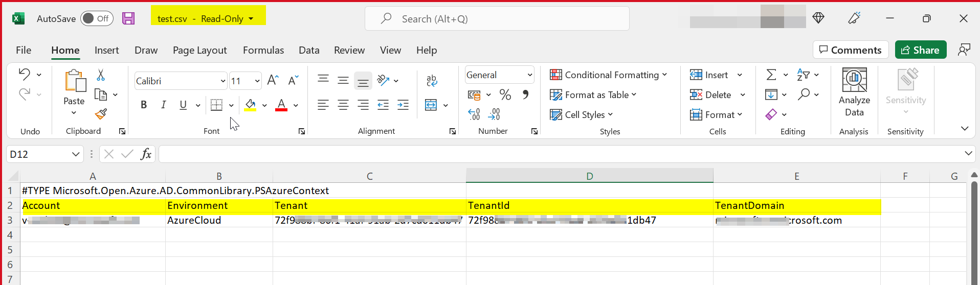This screenshot has width=980, height=285.
Task: Collapse the ribbon with the chevron
Action: (x=965, y=128)
